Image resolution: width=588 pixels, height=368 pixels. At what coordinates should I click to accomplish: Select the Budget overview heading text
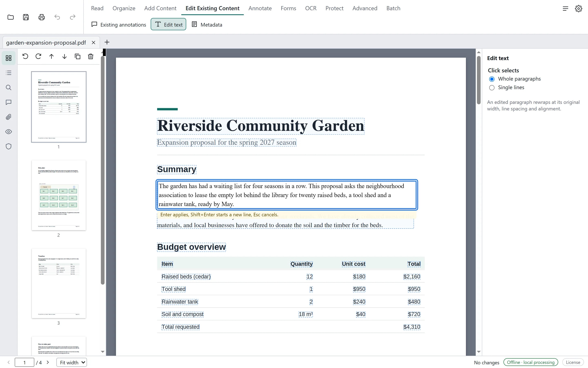point(192,247)
